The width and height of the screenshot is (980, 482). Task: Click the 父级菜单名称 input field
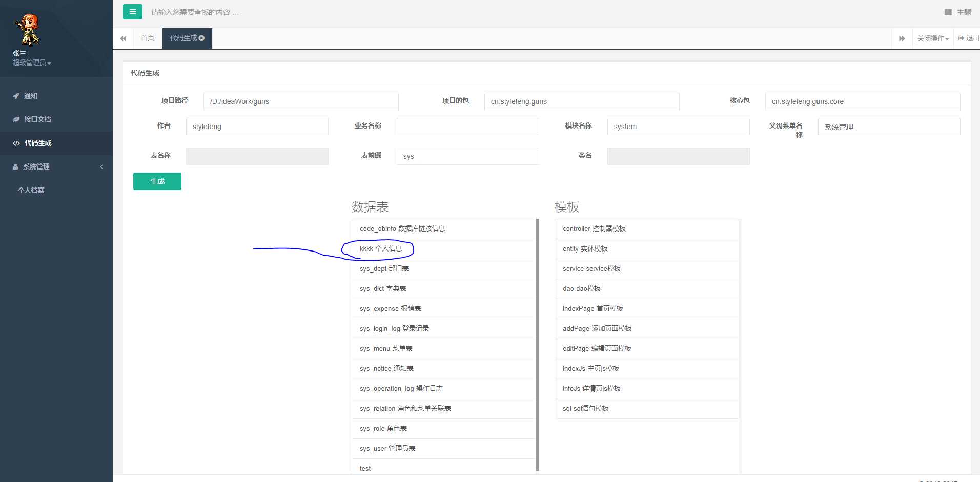pos(889,127)
